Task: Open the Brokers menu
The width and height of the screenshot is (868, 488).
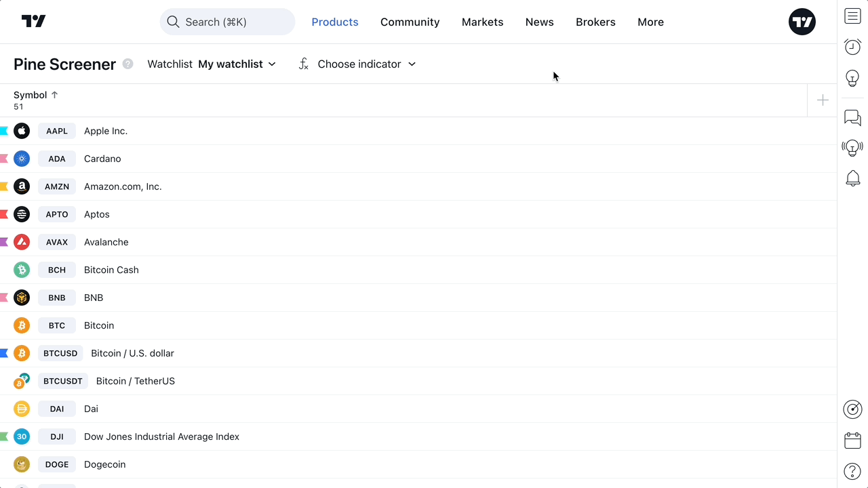Action: pyautogui.click(x=595, y=22)
